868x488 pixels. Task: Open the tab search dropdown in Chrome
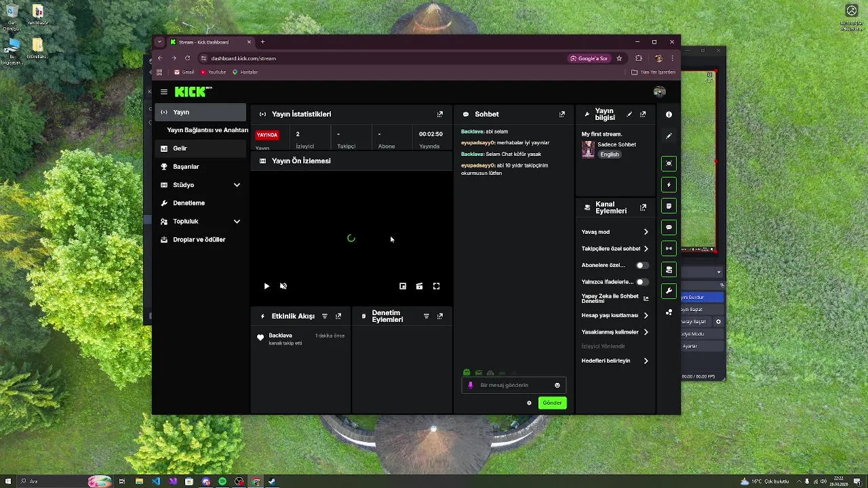(x=159, y=42)
